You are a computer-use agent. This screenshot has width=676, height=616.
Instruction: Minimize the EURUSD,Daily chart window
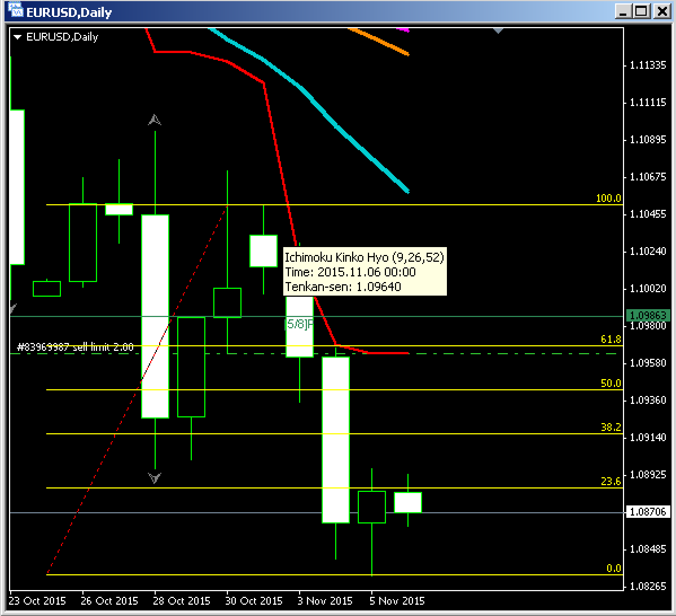pyautogui.click(x=623, y=11)
